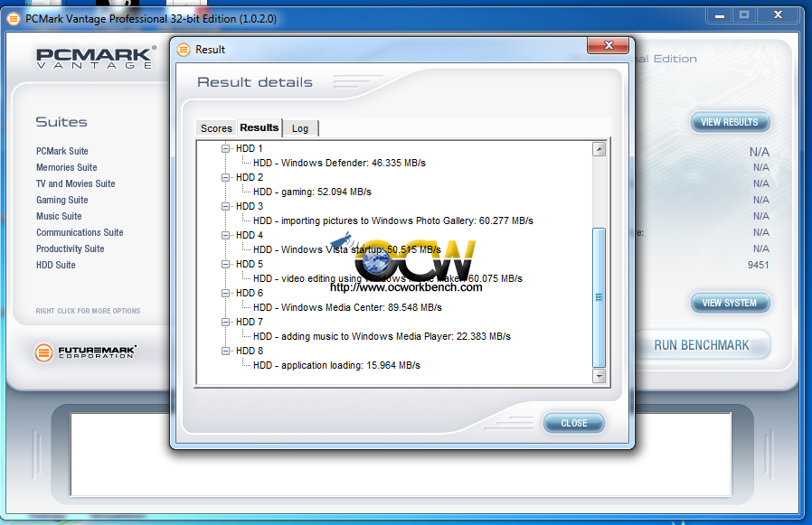The width and height of the screenshot is (812, 525).
Task: Click the white text area below main panel
Action: (x=401, y=455)
